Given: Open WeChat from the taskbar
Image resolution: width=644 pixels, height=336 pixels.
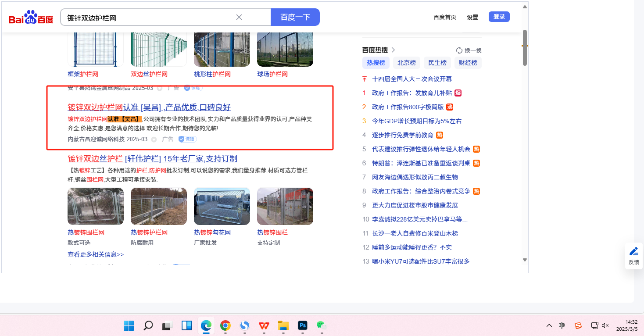Looking at the screenshot, I should [x=322, y=325].
